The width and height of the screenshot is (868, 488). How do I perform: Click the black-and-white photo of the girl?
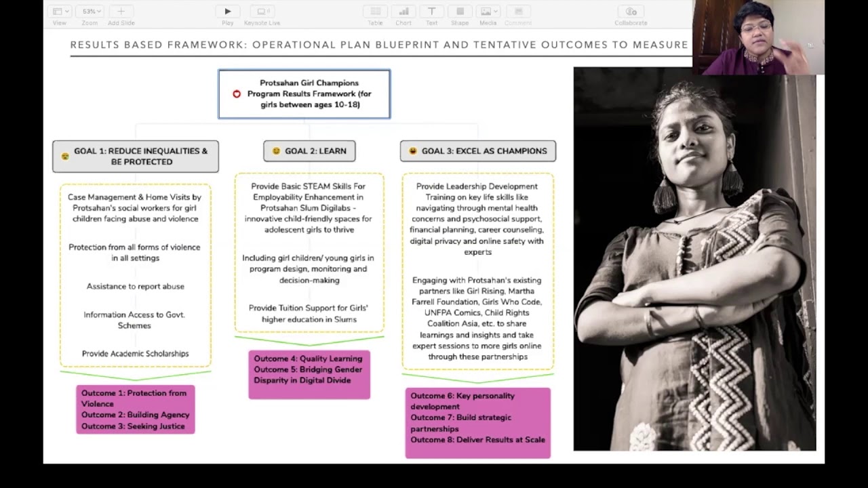[x=695, y=259]
